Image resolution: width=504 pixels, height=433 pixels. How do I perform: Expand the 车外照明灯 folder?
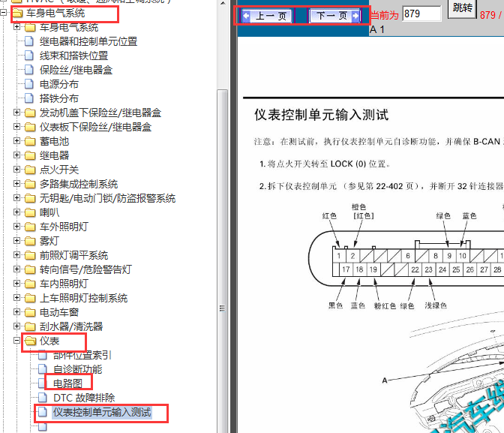(16, 226)
